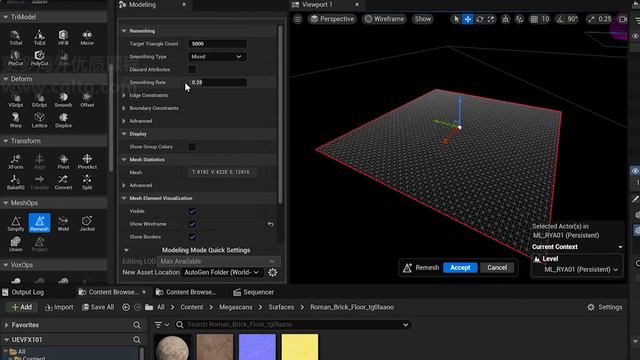Open the Sequencer tab
The width and height of the screenshot is (640, 360).
coord(253,292)
